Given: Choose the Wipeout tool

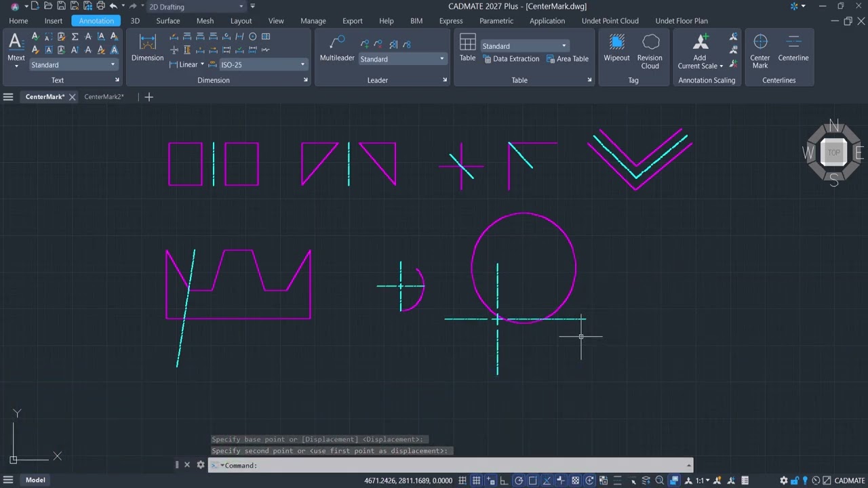Looking at the screenshot, I should (x=616, y=47).
